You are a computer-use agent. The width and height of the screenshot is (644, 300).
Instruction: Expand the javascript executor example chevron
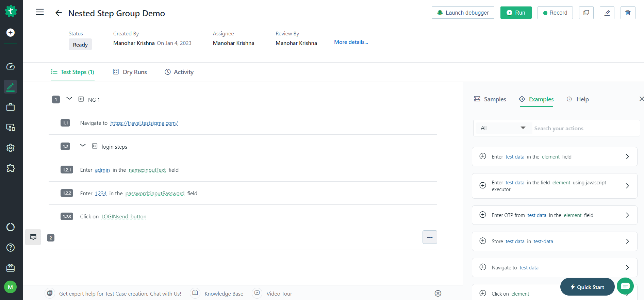coord(627,186)
